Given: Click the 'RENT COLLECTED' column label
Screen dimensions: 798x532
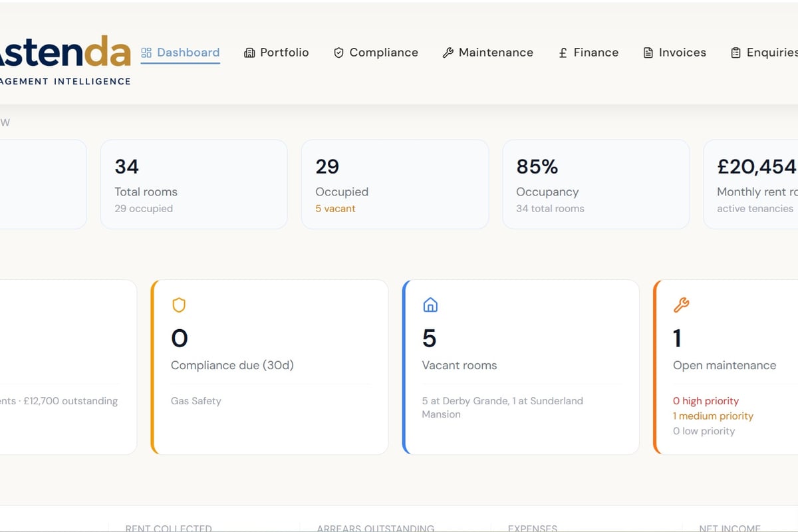Looking at the screenshot, I should click(x=169, y=529).
